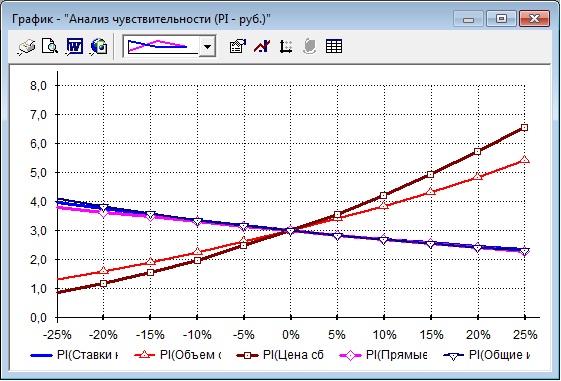Export chart to Word icon
Screen dimensions: 561x381
coord(74,47)
